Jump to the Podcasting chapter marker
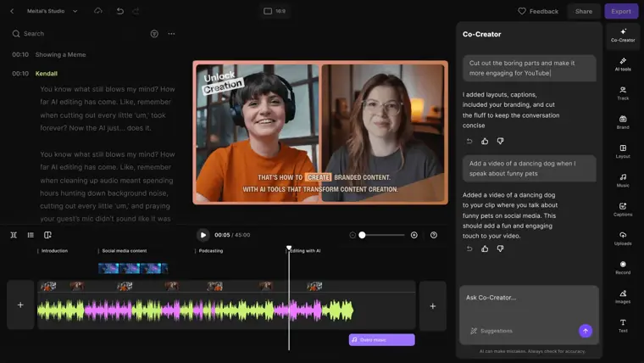644x363 pixels. [210, 251]
